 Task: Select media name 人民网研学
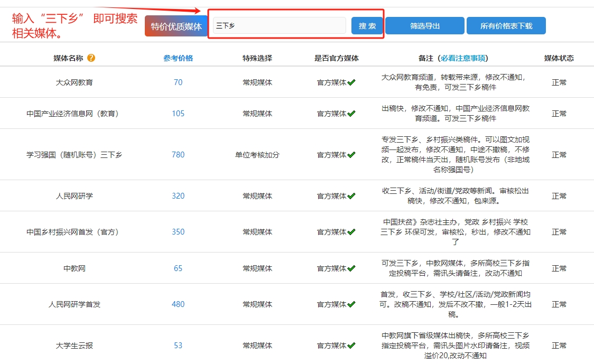point(74,196)
